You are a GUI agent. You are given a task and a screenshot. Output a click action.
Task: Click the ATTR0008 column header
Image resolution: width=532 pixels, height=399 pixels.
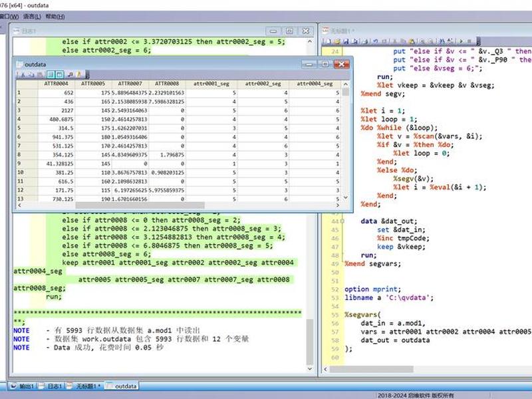tap(167, 84)
